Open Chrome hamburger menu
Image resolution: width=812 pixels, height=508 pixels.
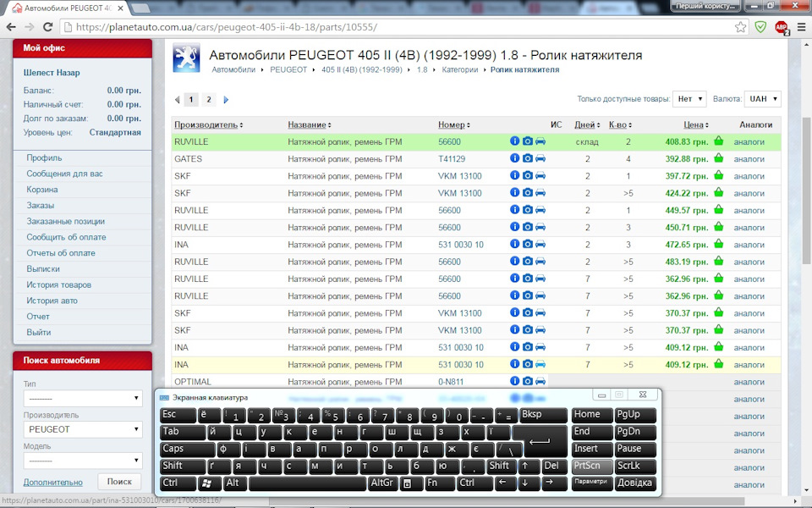pyautogui.click(x=801, y=27)
